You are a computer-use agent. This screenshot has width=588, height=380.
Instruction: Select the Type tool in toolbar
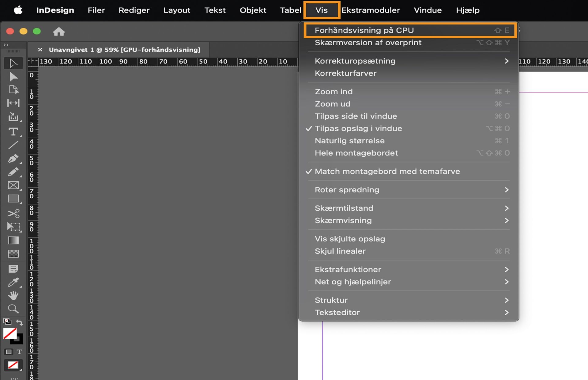[13, 132]
